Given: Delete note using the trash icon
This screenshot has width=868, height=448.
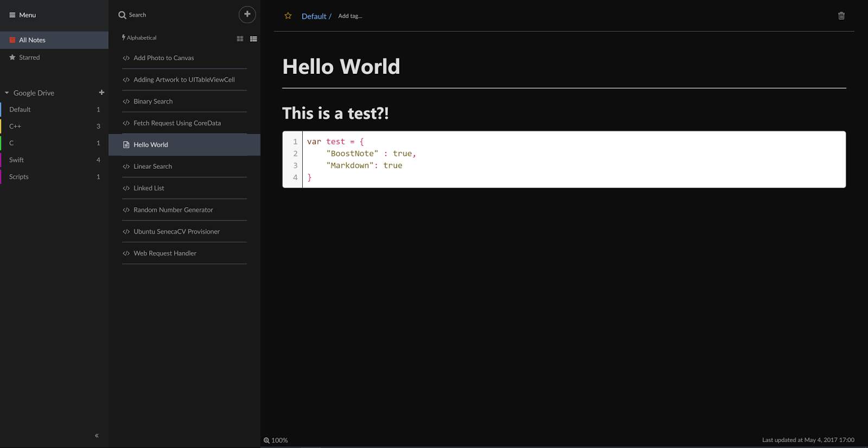Looking at the screenshot, I should tap(841, 16).
